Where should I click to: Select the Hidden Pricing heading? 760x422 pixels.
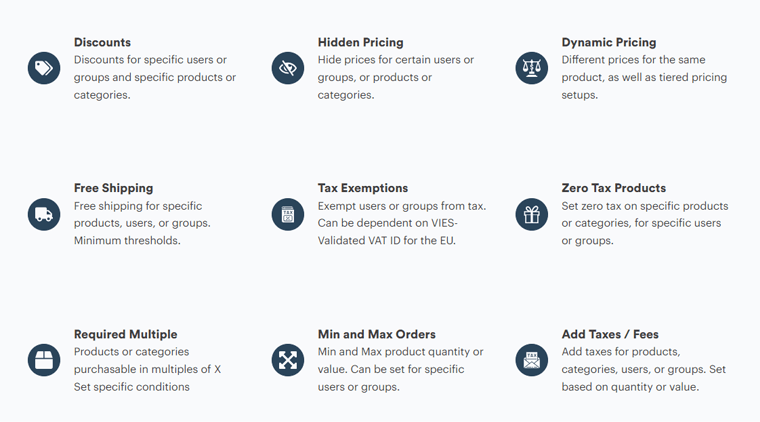tap(361, 42)
